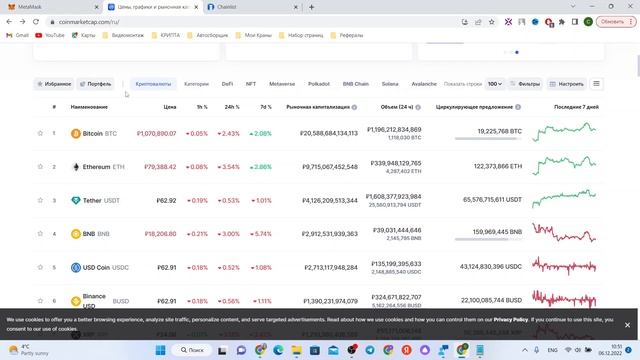Image resolution: width=640 pixels, height=360 pixels.
Task: Open the Chrome tab search chevron
Action: pyautogui.click(x=573, y=7)
